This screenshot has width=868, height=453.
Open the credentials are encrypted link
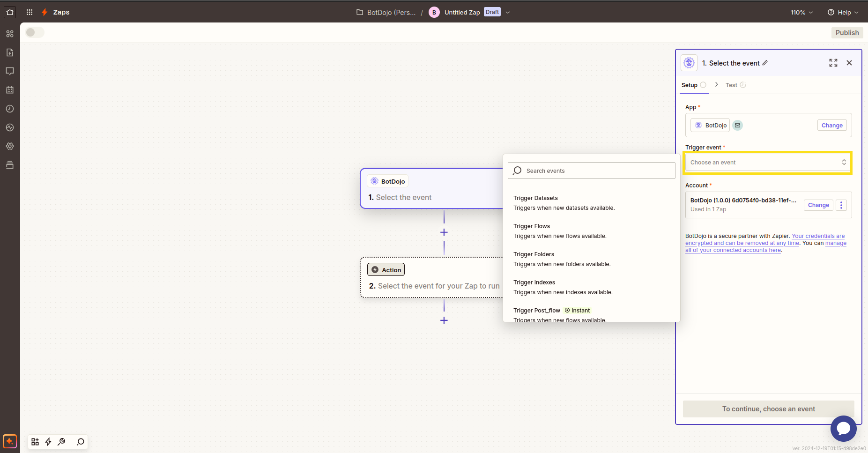[x=765, y=239]
